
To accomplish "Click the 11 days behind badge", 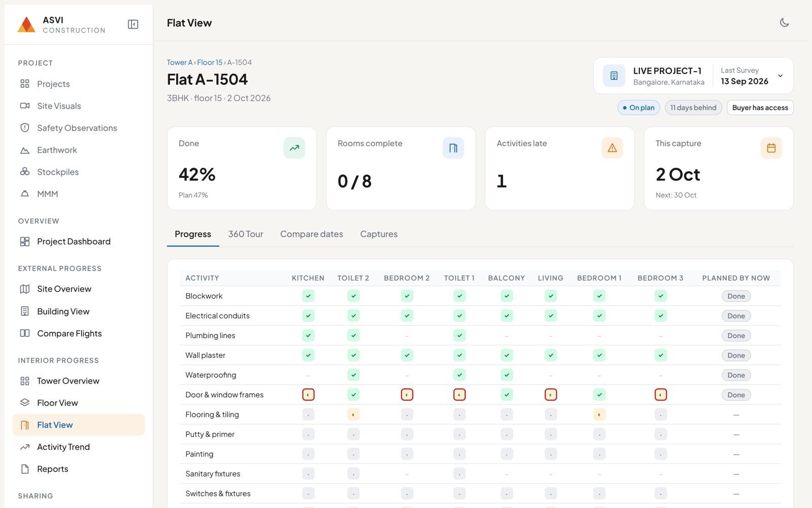I will pos(693,108).
